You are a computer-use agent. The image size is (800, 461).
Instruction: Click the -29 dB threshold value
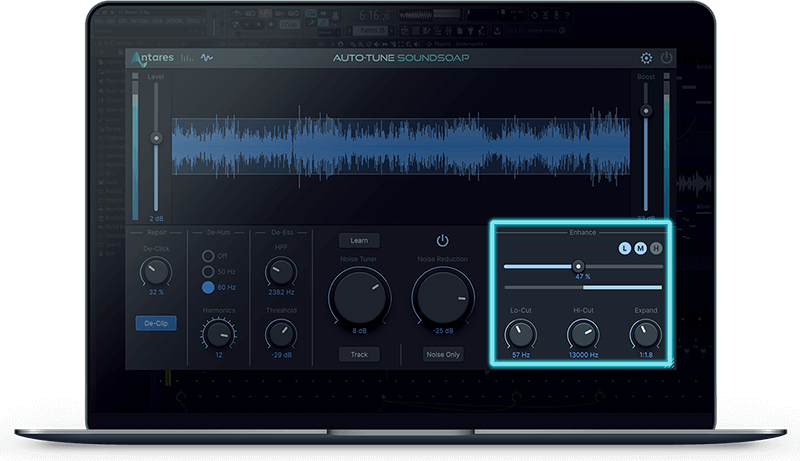(281, 354)
